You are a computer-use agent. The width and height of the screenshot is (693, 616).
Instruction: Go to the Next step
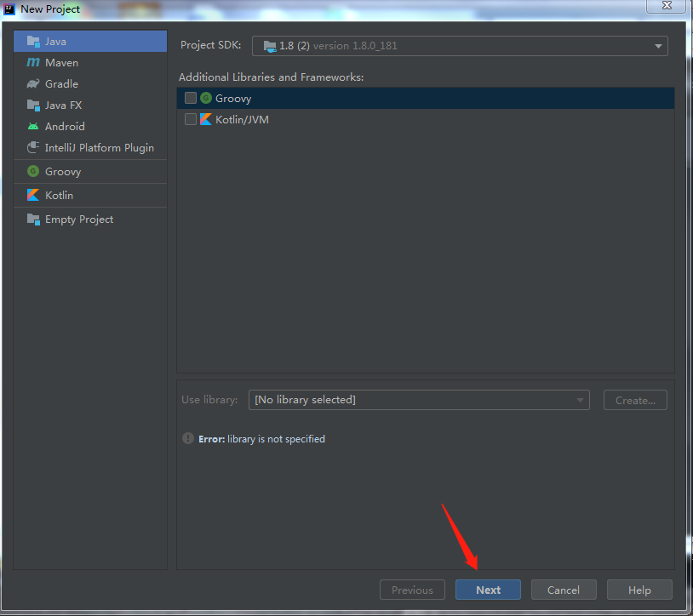coord(488,590)
